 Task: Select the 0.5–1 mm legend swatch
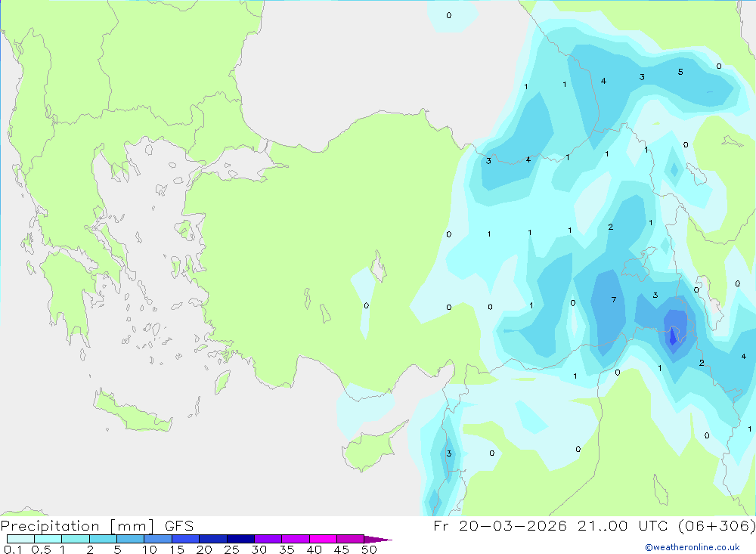(x=48, y=539)
